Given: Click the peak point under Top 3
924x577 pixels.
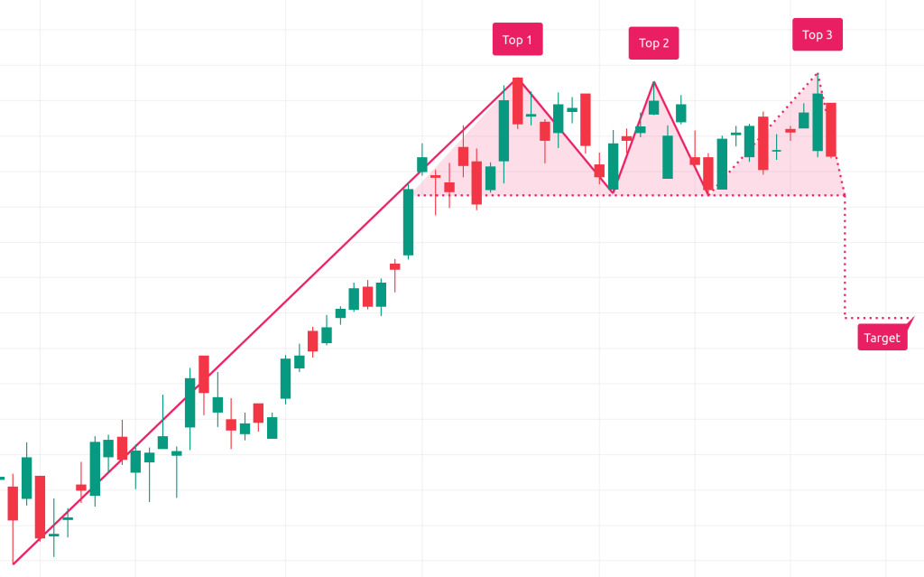Looking at the screenshot, I should 818,74.
